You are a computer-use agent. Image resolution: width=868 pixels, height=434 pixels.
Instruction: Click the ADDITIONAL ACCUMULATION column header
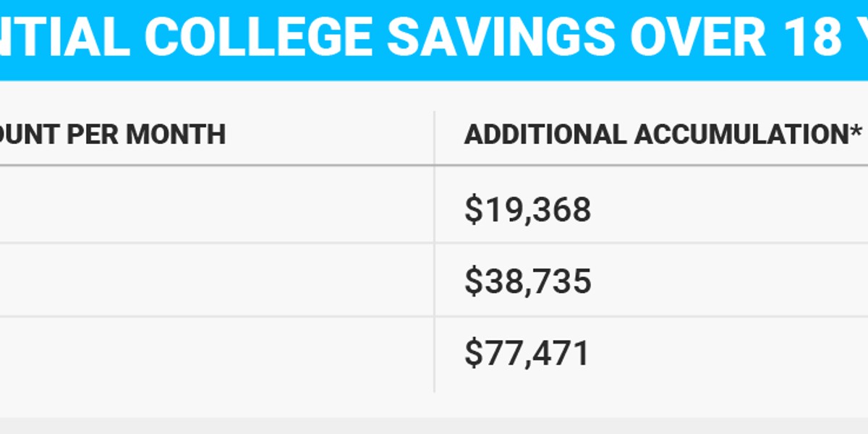point(663,135)
